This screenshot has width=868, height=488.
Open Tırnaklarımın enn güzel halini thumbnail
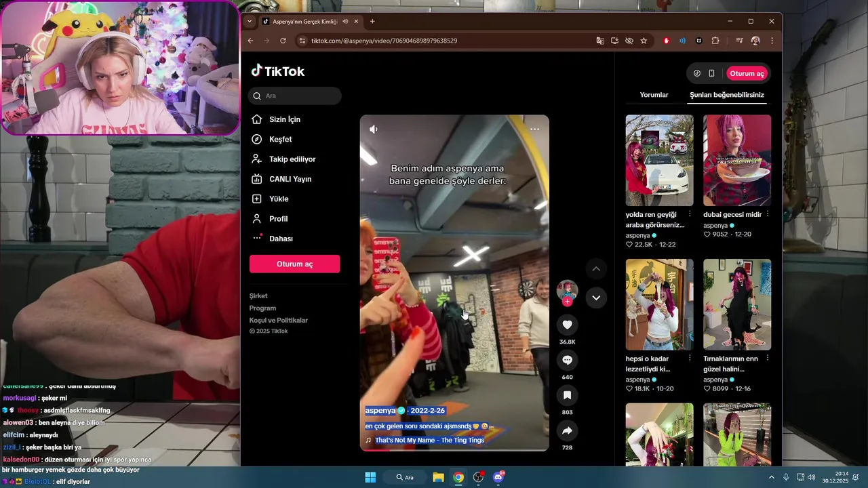click(737, 304)
